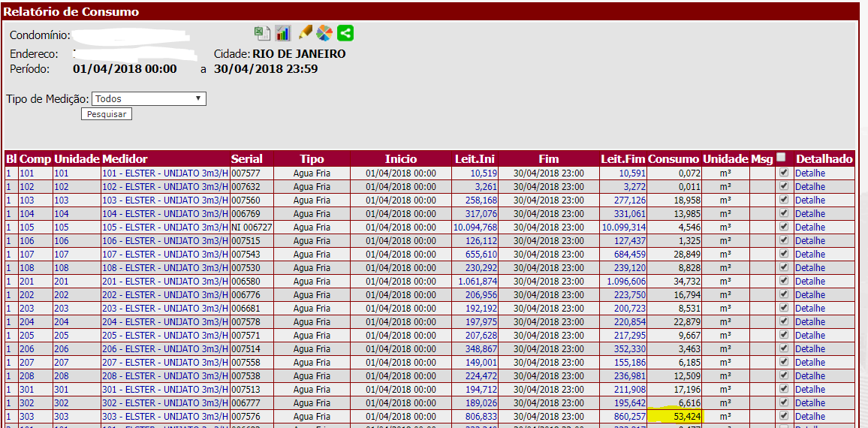Viewport: 868px width, 428px height.
Task: Uncheck the checkbox for unit 101 row
Action: click(x=784, y=173)
